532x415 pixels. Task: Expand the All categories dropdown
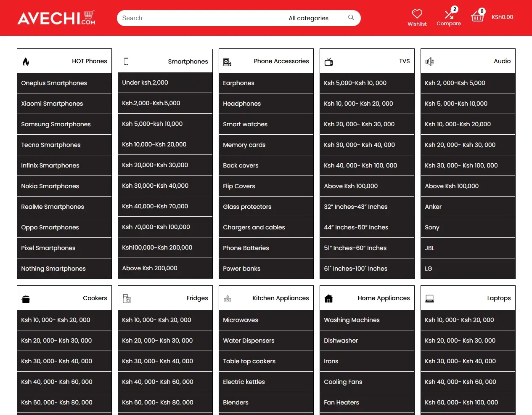(308, 18)
